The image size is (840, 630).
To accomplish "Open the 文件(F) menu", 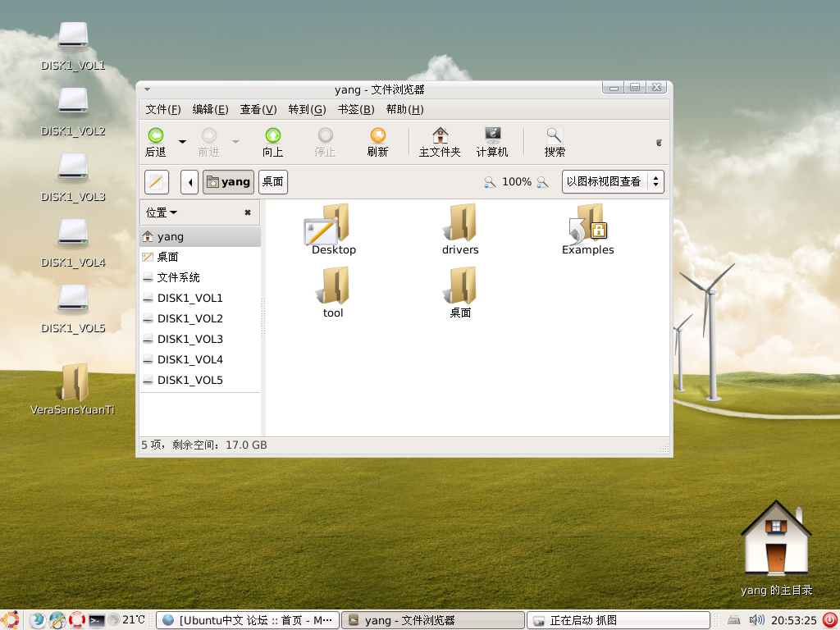I will (163, 109).
